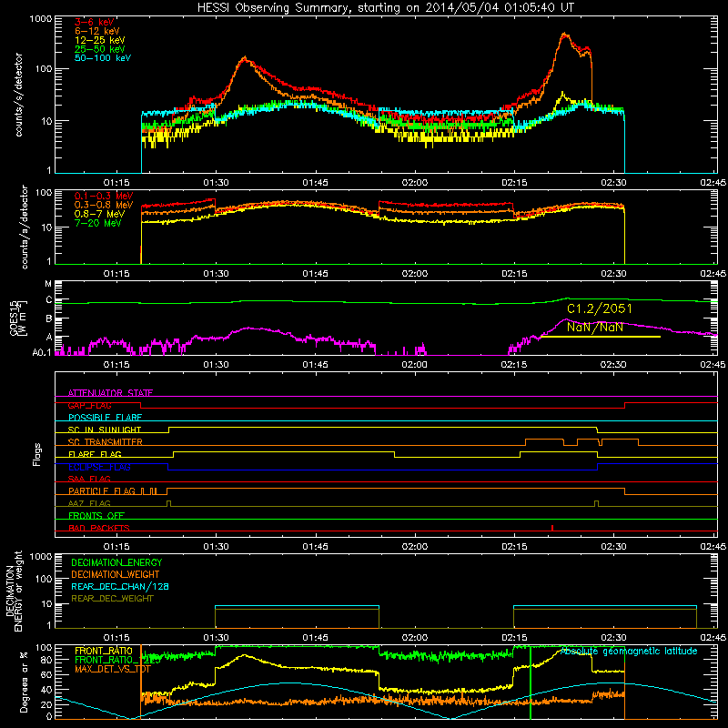
Task: Click the 'Absolute geomagnetic latitude' label
Action: (x=629, y=652)
